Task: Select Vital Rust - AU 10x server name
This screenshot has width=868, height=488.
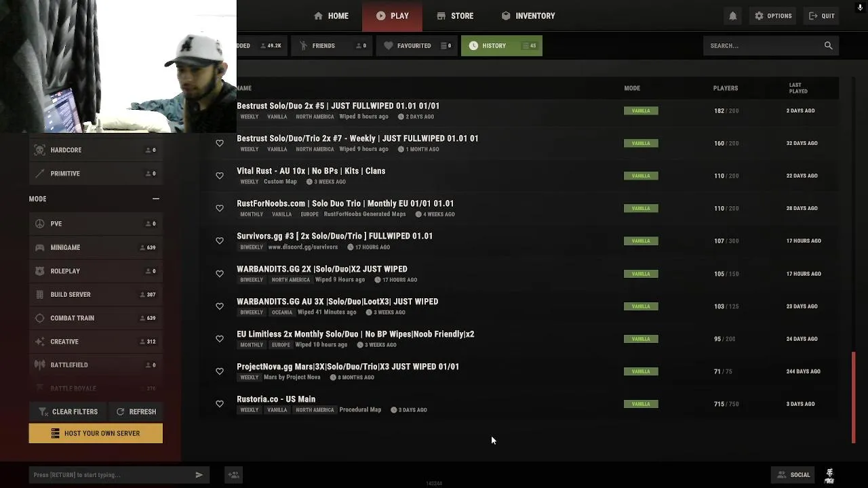Action: point(311,171)
